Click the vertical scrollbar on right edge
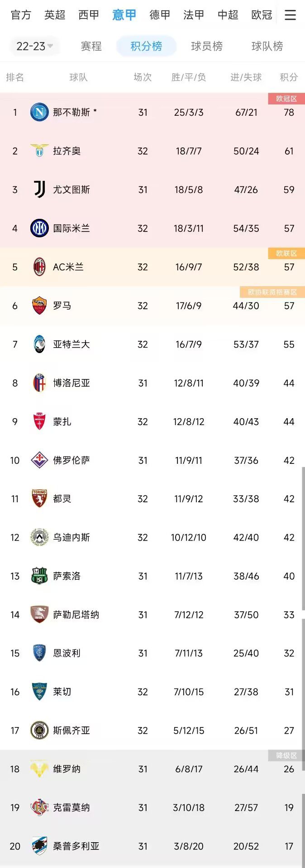305x868 pixels. tap(303, 665)
